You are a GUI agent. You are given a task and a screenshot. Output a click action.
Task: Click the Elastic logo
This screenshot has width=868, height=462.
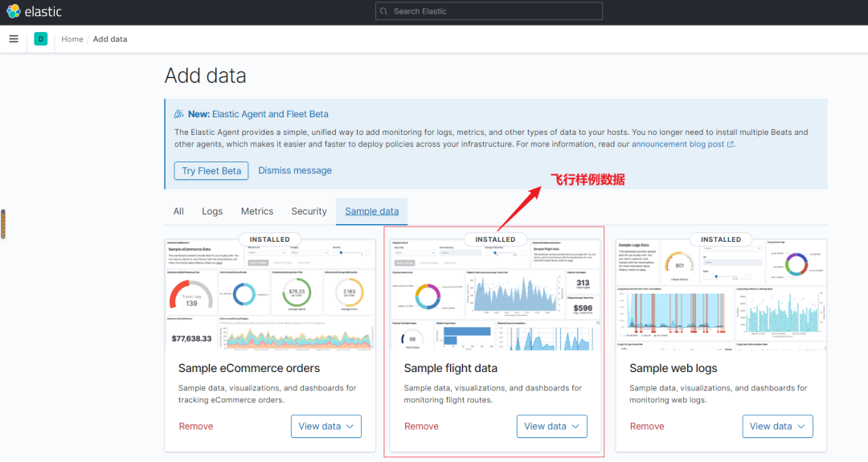[x=35, y=11]
